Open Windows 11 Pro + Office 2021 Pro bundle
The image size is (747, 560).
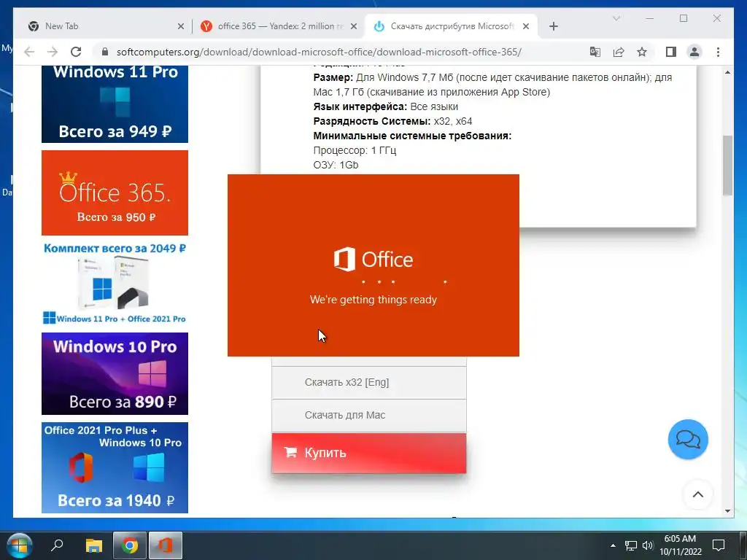click(115, 284)
